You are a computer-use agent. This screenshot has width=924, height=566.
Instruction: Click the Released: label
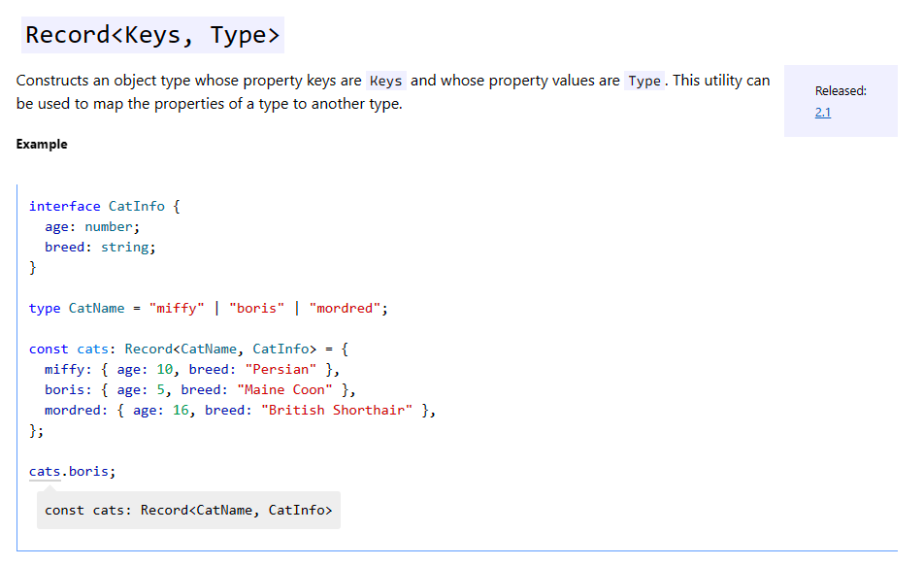coord(841,90)
